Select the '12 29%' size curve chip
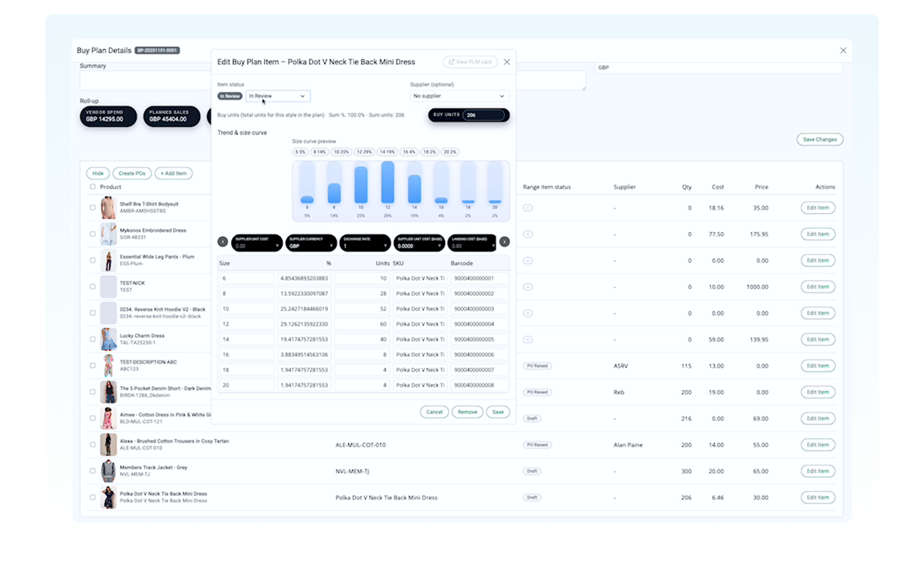924x562 pixels. click(x=362, y=152)
